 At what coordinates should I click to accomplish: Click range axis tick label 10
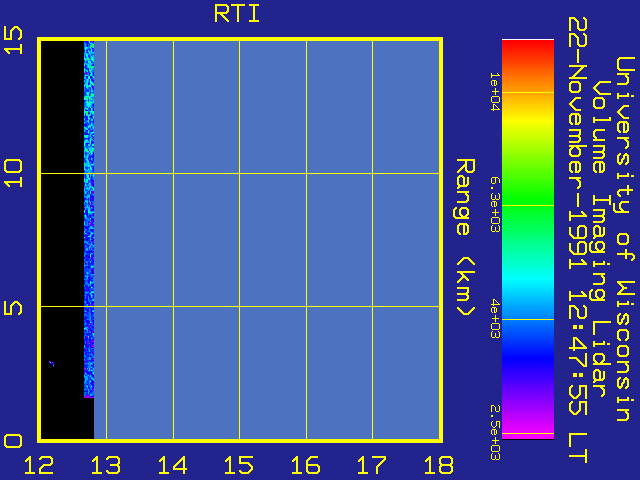point(13,173)
